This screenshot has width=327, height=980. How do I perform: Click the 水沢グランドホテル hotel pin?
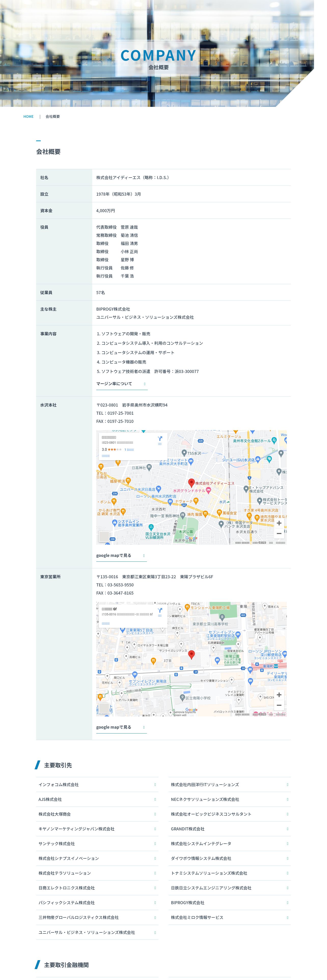pos(209,490)
